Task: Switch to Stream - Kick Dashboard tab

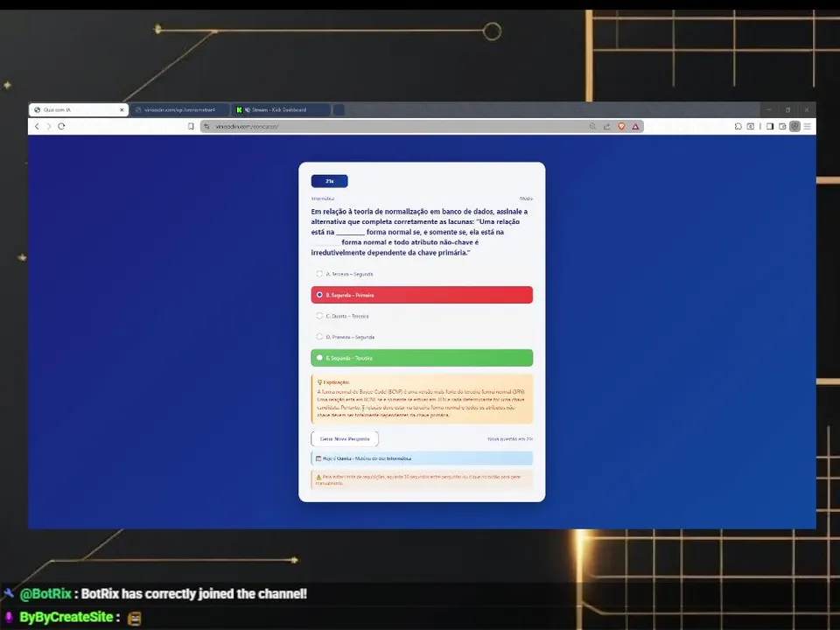Action: click(x=281, y=110)
